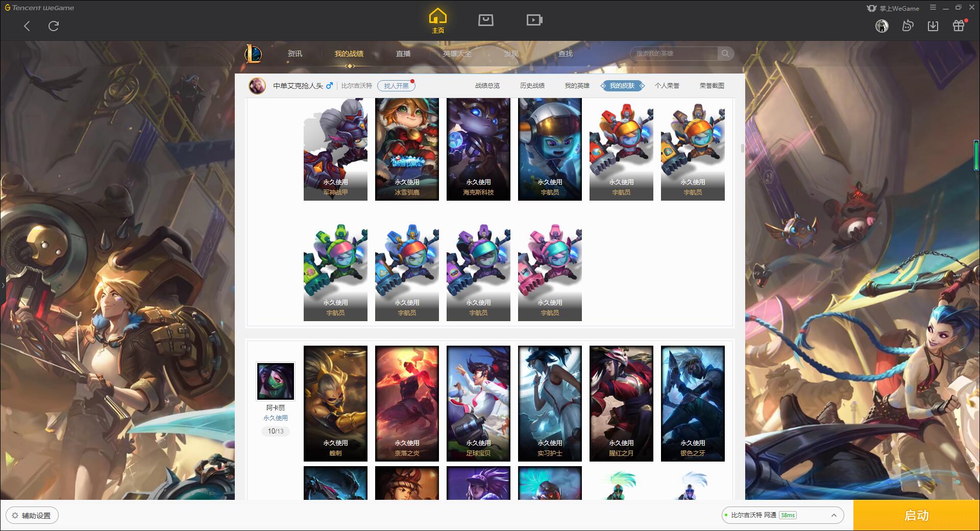Open the video live icon in top bar
Image resolution: width=980 pixels, height=531 pixels.
click(534, 20)
